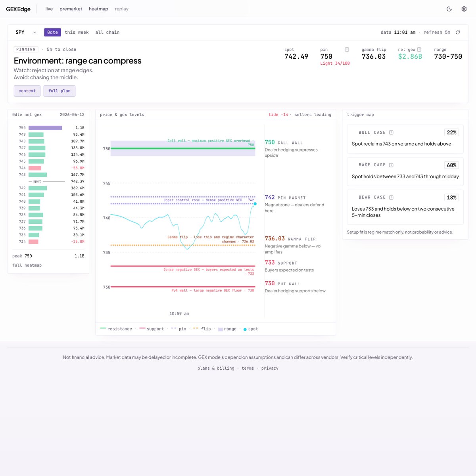Click the 60% base case probability
The width and height of the screenshot is (476, 476).
(x=451, y=165)
